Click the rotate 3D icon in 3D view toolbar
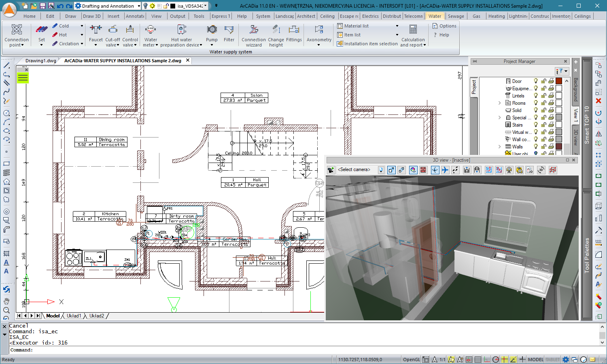Image resolution: width=607 pixels, height=364 pixels. click(x=541, y=170)
